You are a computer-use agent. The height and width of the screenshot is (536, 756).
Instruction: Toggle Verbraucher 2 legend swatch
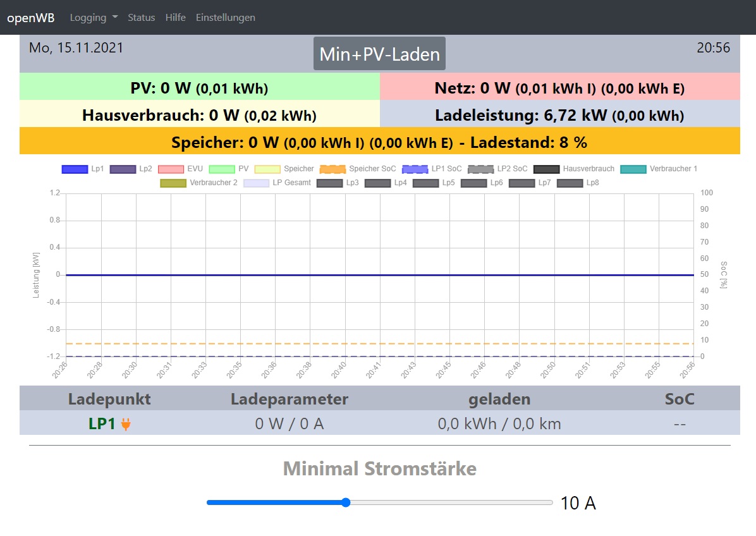[x=173, y=183]
